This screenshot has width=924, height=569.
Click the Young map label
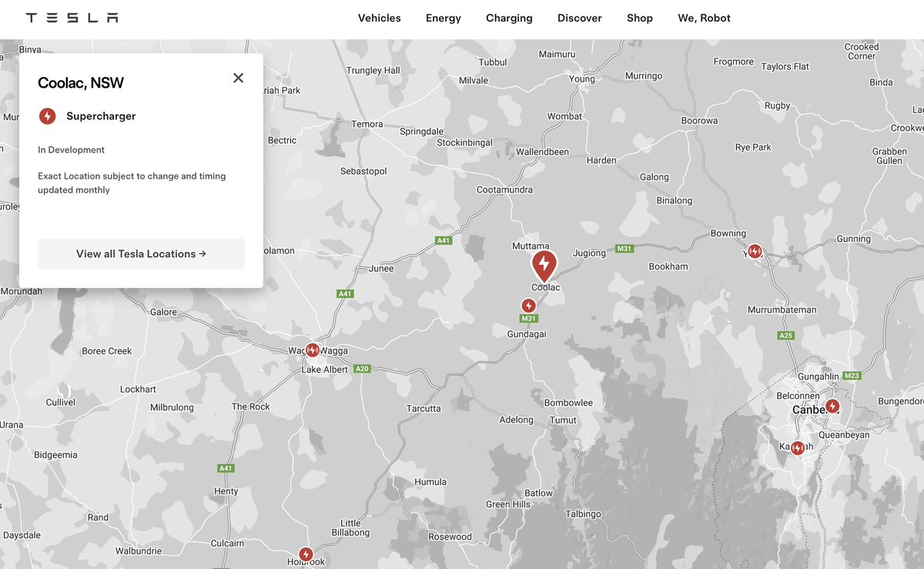click(x=581, y=79)
